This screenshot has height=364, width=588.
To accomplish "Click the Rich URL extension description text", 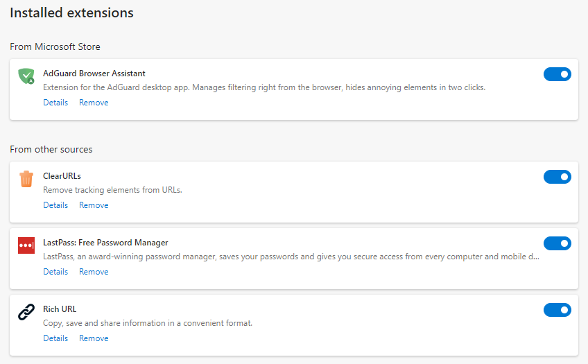I will tap(148, 323).
